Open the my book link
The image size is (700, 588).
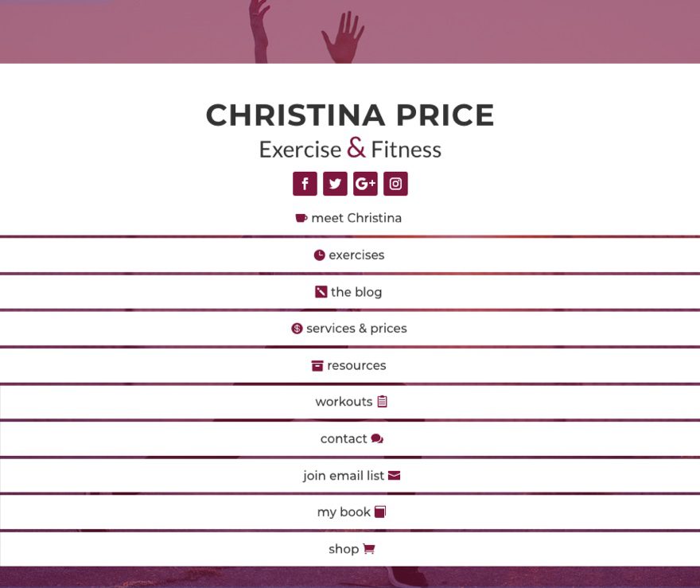(344, 512)
